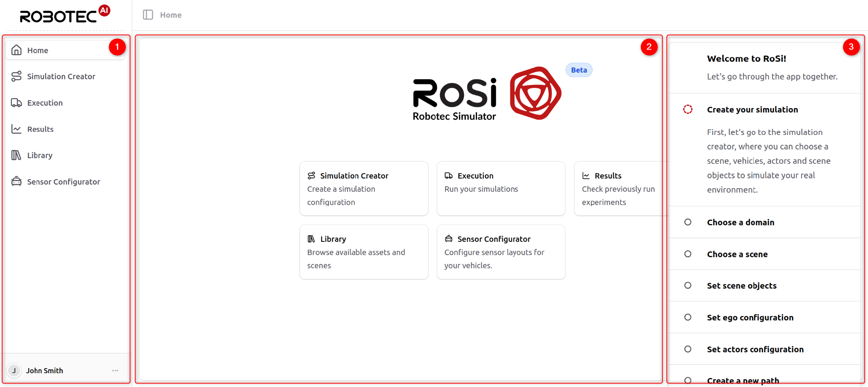Click the Robotec Simulator subtitle text
Viewport: 868px width, 387px height.
pos(454,116)
